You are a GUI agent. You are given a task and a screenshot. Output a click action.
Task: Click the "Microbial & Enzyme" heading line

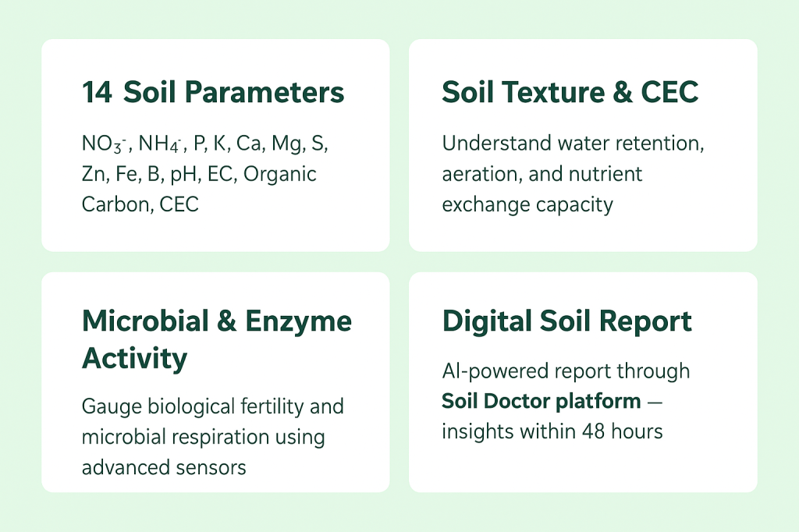point(216,321)
